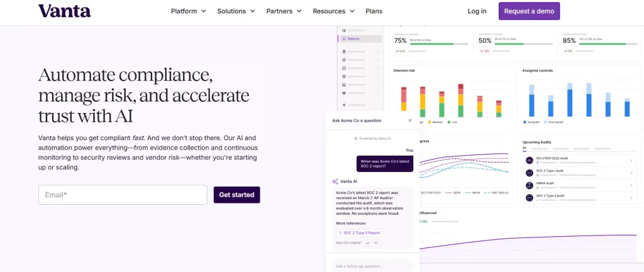Focus the Email input field
The height and width of the screenshot is (272, 644).
[123, 195]
